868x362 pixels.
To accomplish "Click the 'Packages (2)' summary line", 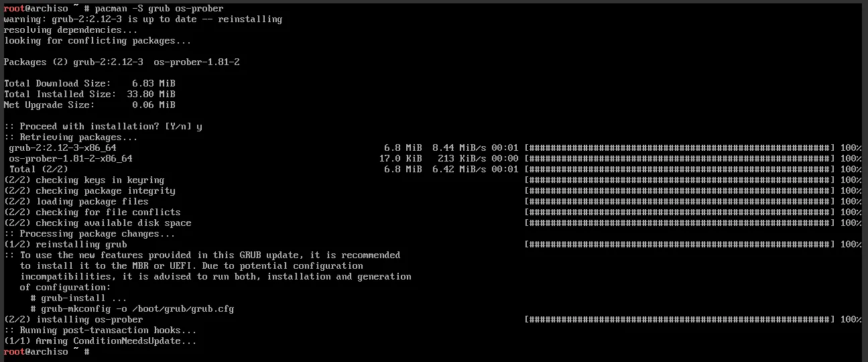I will pyautogui.click(x=122, y=62).
